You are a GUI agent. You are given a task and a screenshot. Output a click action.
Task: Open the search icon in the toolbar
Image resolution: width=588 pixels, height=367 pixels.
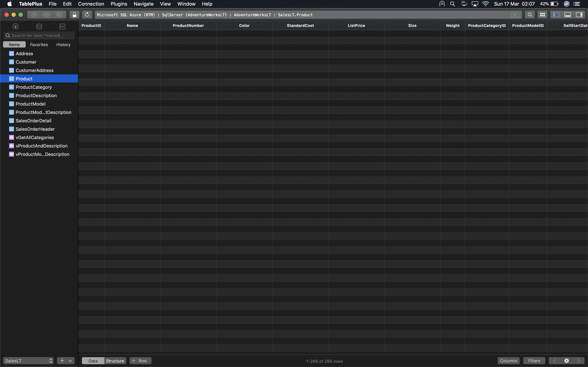point(530,15)
